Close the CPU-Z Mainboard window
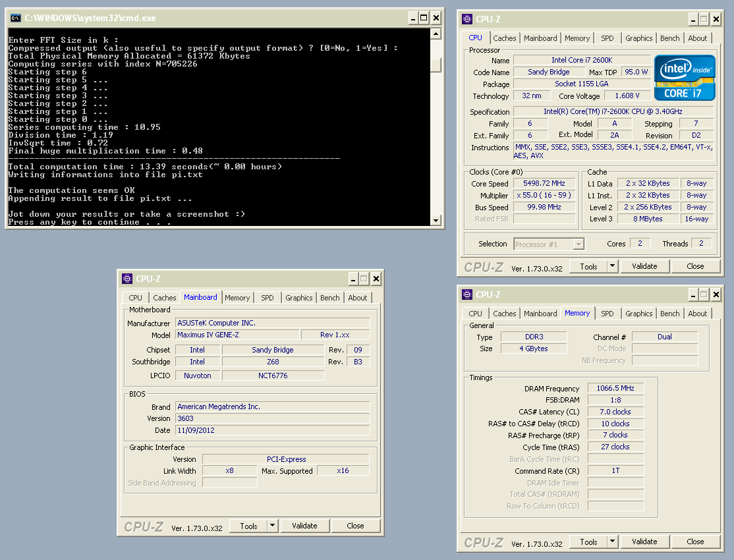The height and width of the screenshot is (560, 734). coord(376,279)
